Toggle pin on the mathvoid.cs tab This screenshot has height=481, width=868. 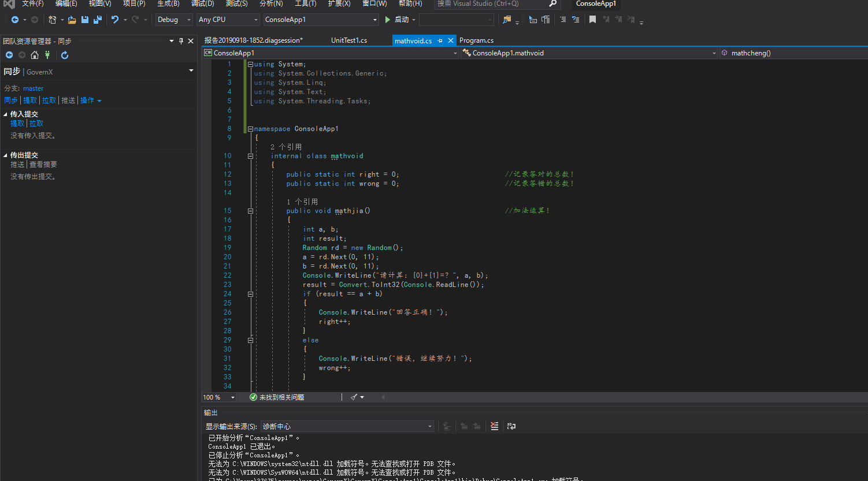click(440, 41)
